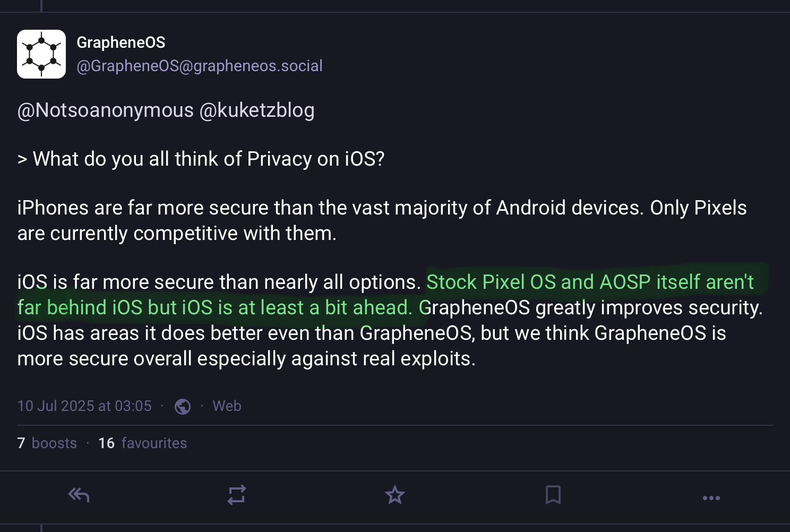Viewport: 790px width, 532px height.
Task: Boost this GrapheneOS post
Action: click(236, 495)
